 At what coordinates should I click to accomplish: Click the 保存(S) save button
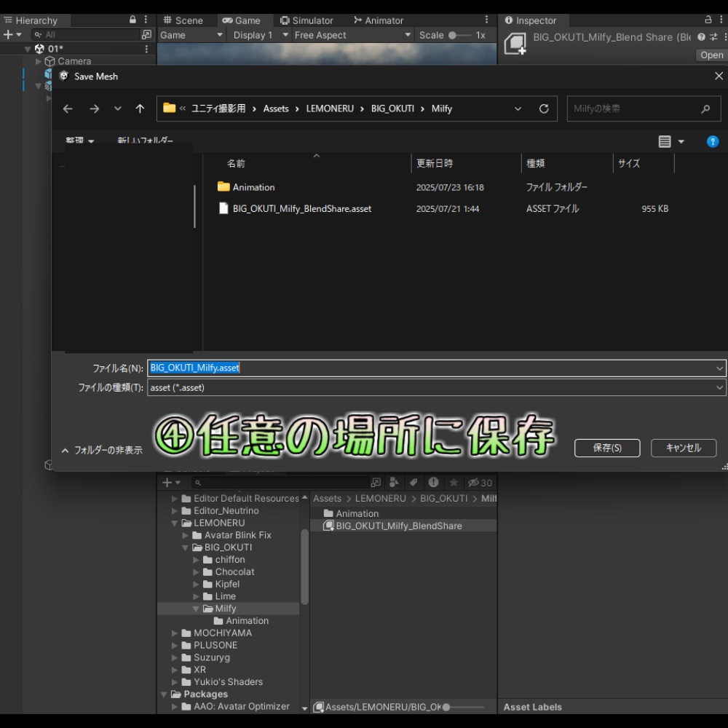click(x=607, y=448)
